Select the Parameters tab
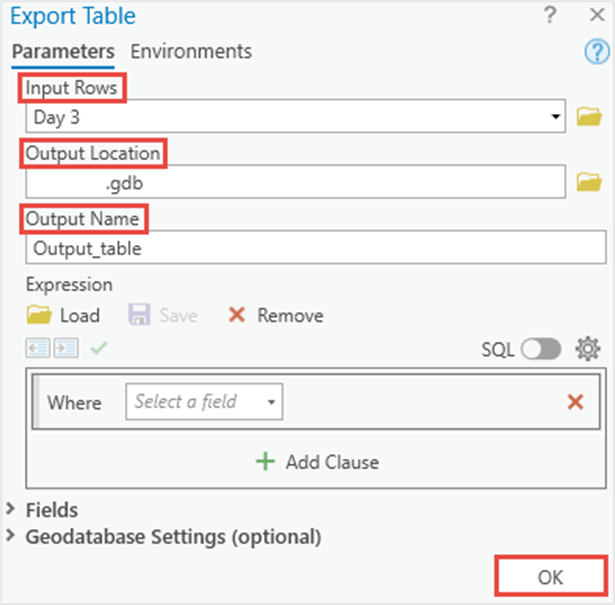615x605 pixels. click(x=63, y=51)
